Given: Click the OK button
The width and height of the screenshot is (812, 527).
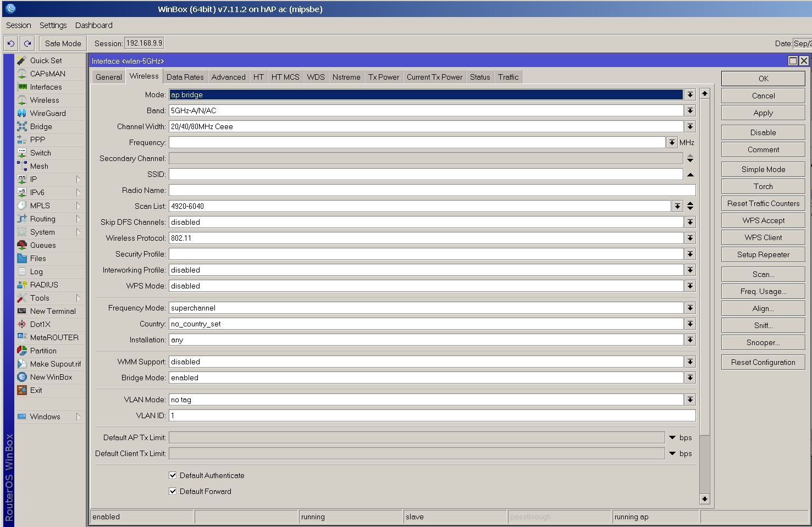Looking at the screenshot, I should [x=763, y=79].
